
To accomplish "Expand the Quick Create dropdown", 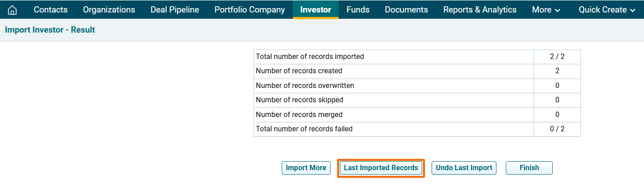I will tap(607, 10).
